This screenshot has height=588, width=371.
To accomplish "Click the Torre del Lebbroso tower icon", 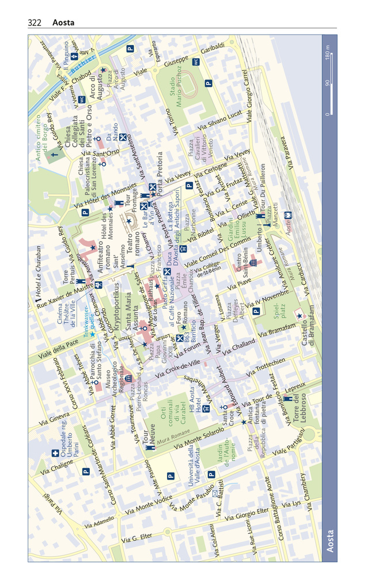I will [x=287, y=398].
